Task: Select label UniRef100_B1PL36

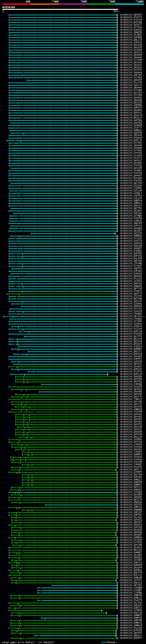Action: [131, 613]
